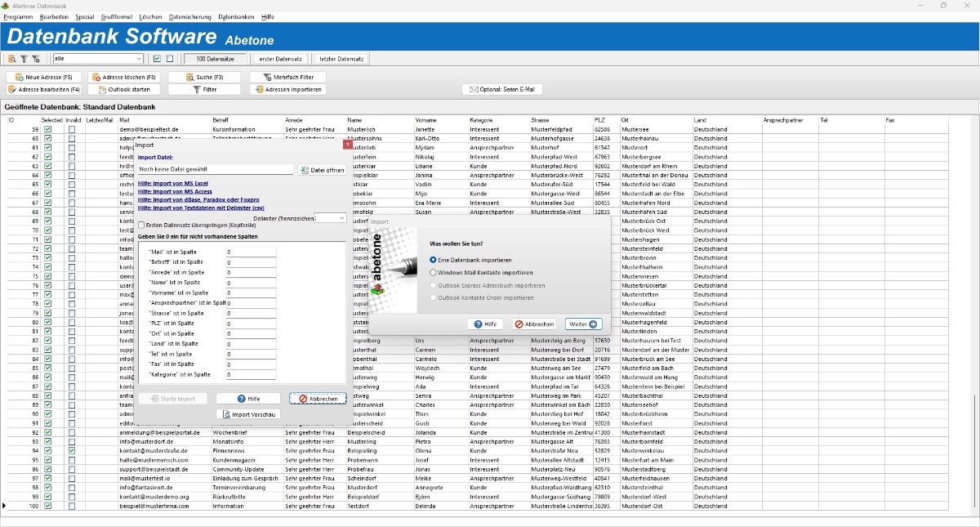
Task: Click the Filter button with funnel
Action: click(x=204, y=89)
